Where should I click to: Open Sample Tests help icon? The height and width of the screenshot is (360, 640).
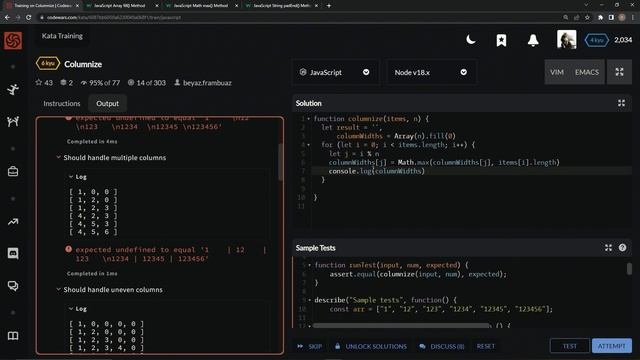tap(622, 248)
